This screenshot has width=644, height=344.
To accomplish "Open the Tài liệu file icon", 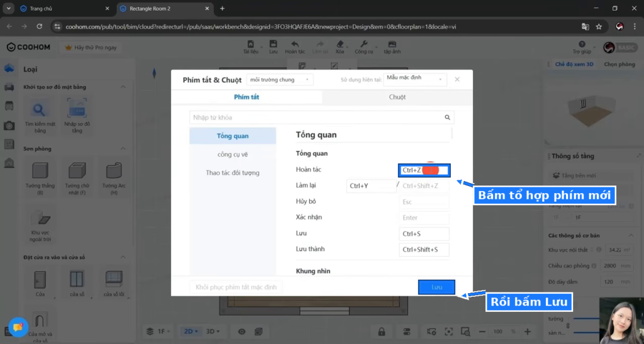I will click(x=250, y=44).
